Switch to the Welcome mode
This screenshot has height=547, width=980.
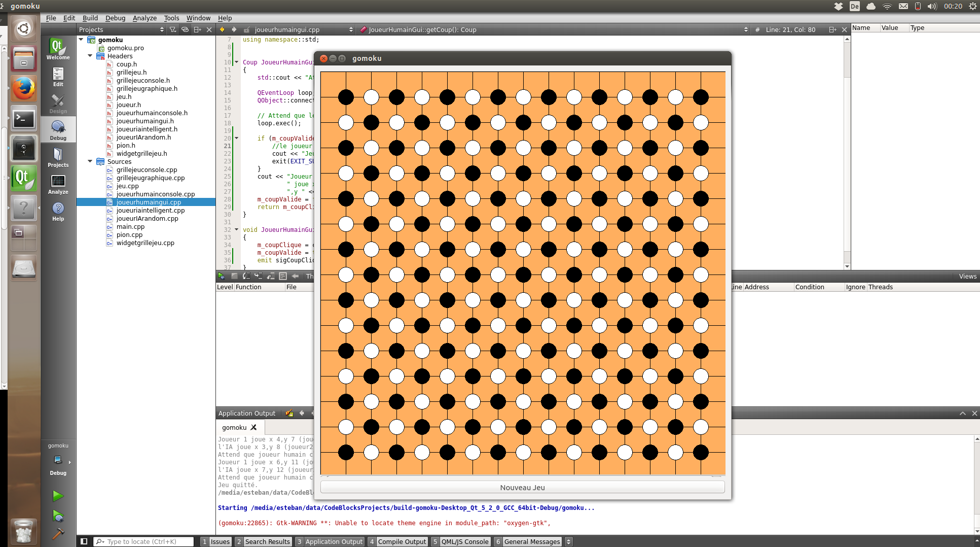(58, 49)
